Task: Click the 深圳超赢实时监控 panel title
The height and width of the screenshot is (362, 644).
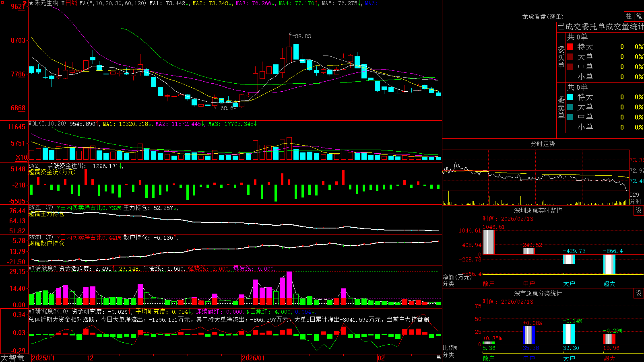Action: [538, 210]
